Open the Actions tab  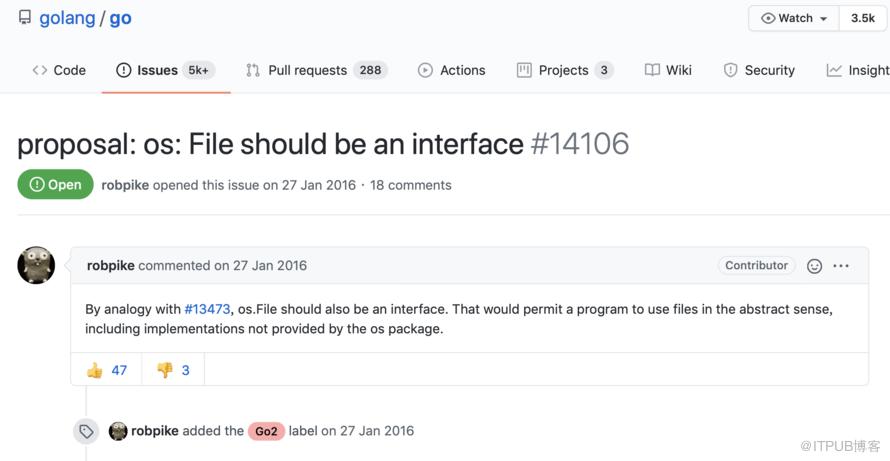(452, 70)
